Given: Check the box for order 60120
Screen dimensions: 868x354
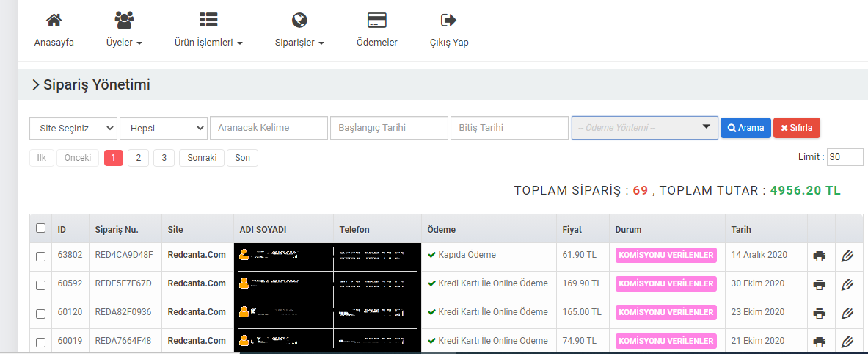Looking at the screenshot, I should 40,314.
